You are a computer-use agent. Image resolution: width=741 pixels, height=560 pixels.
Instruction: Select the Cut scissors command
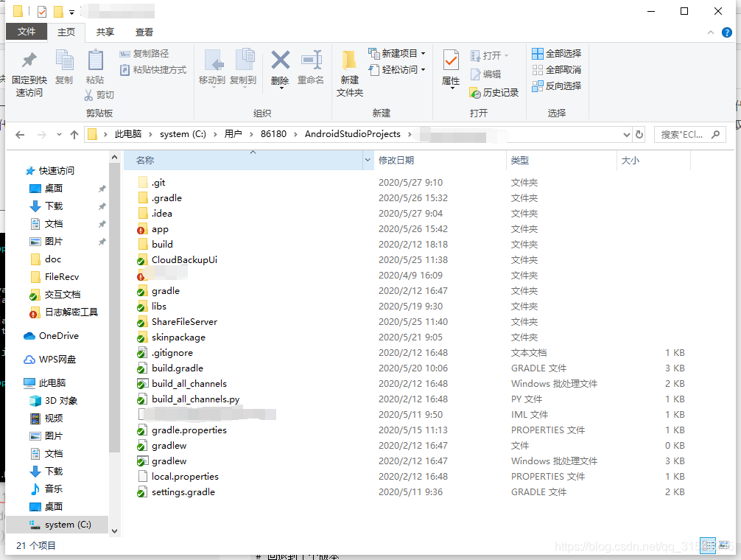[x=99, y=95]
